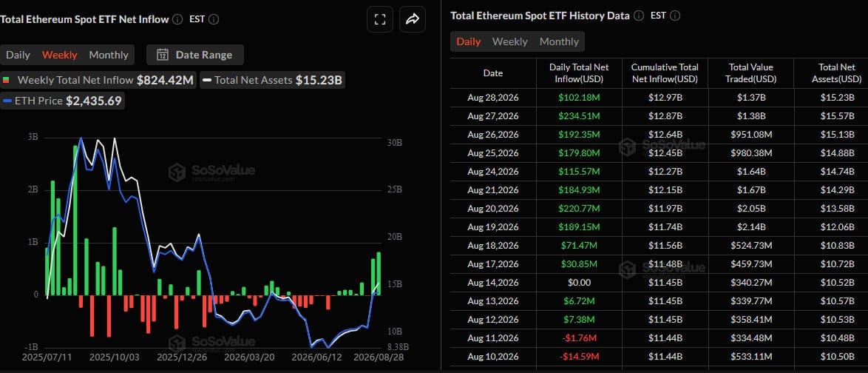Click the $6.72M inflow value
Screen dimensions: 868x373
[x=579, y=301]
